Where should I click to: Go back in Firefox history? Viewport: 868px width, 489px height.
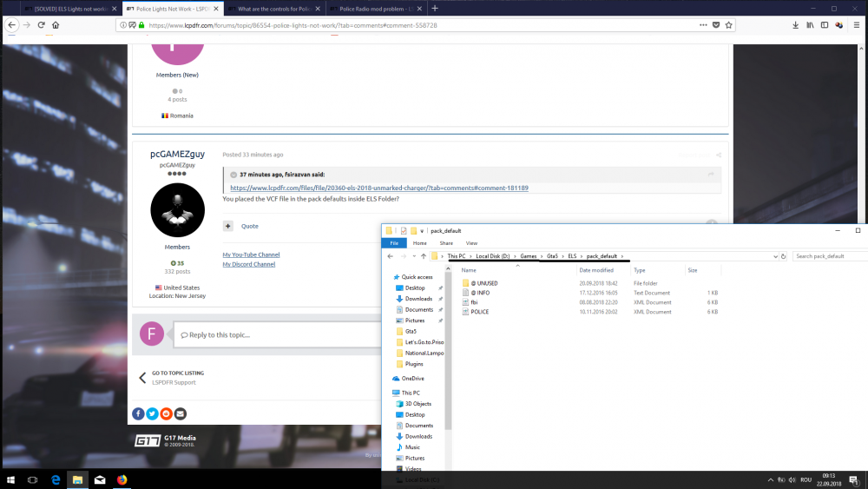point(11,25)
